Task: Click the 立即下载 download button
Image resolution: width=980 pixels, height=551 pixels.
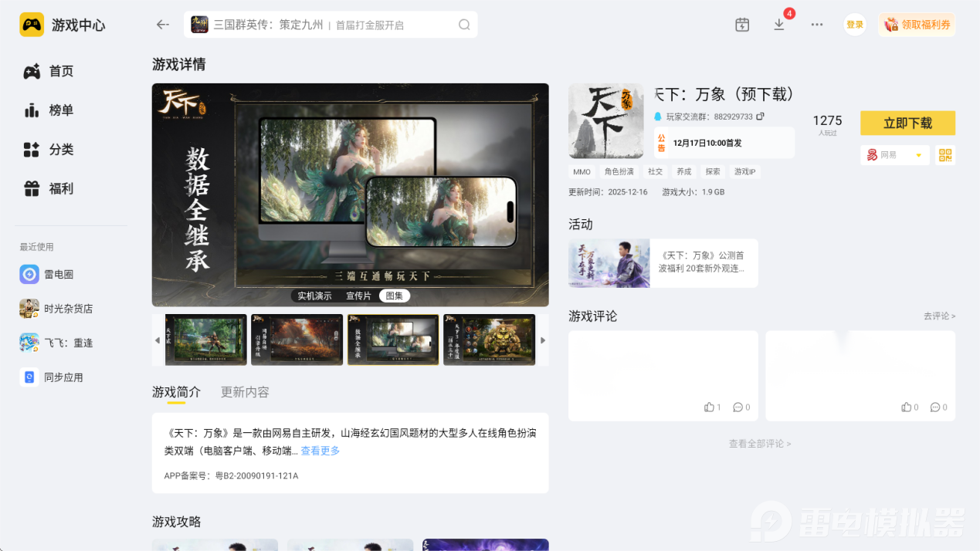Action: (907, 123)
